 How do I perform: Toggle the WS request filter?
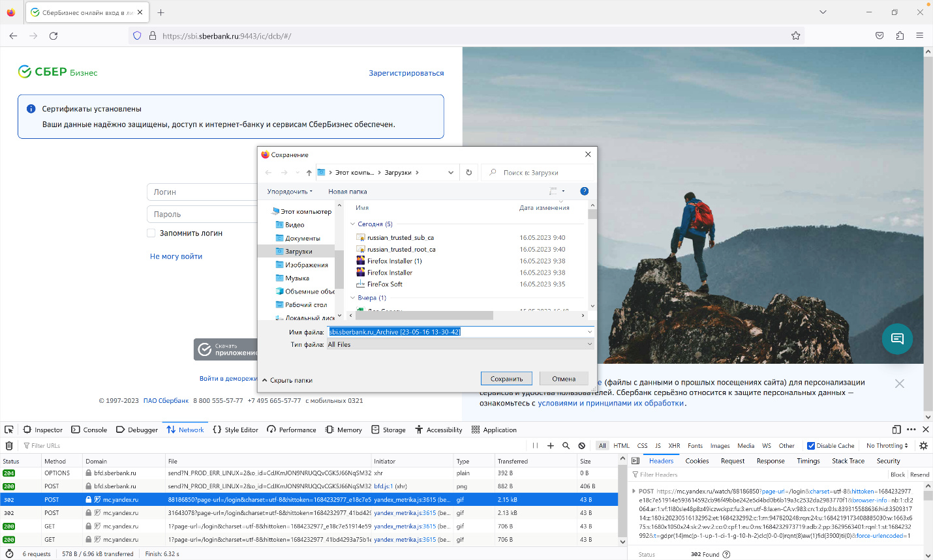click(767, 446)
